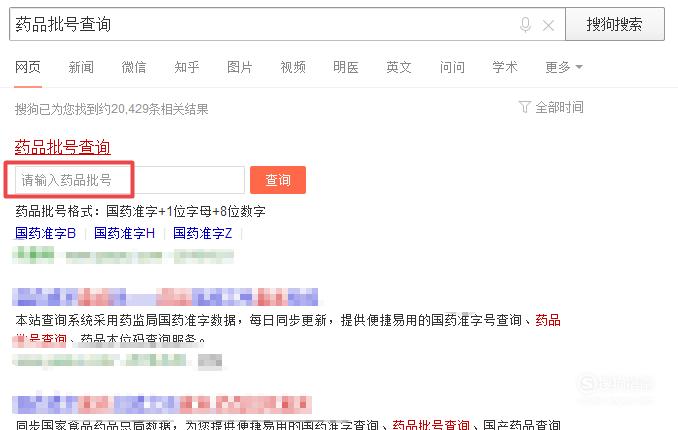Open the 问问 tab

point(452,67)
